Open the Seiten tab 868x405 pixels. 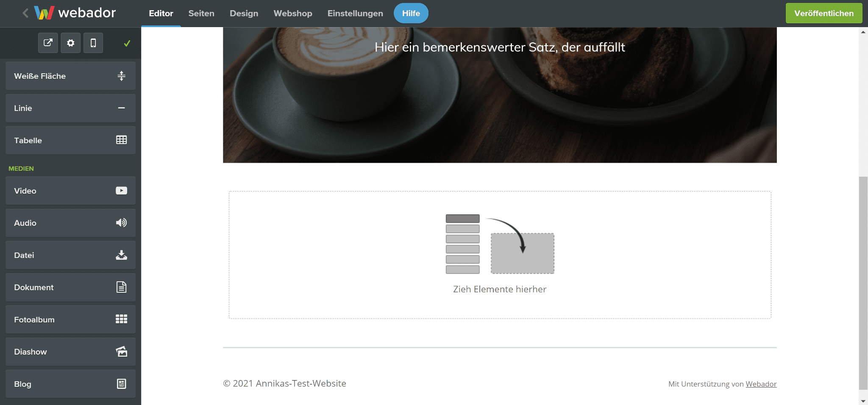pyautogui.click(x=201, y=14)
